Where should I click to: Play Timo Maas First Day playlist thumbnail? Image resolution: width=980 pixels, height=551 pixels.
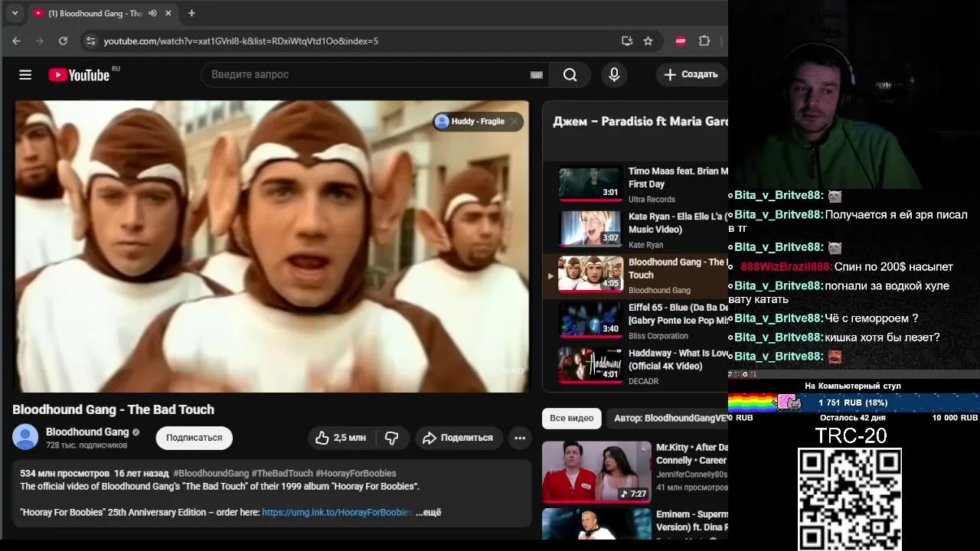coord(590,184)
